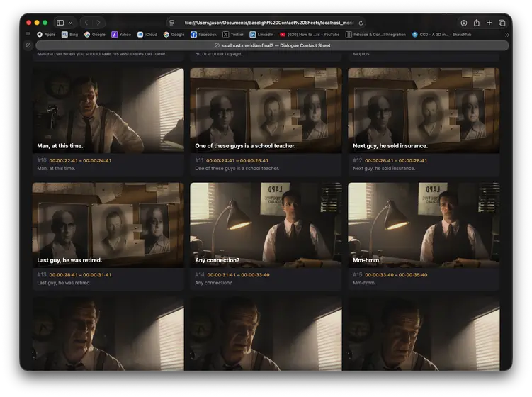532x397 pixels.
Task: Click the #14 shot number label
Action: 200,275
